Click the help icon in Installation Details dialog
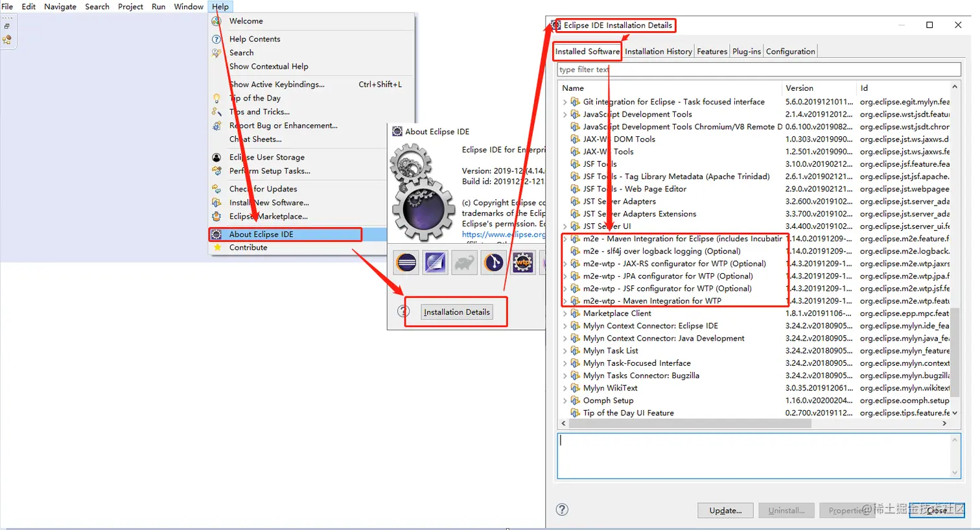 coord(562,510)
